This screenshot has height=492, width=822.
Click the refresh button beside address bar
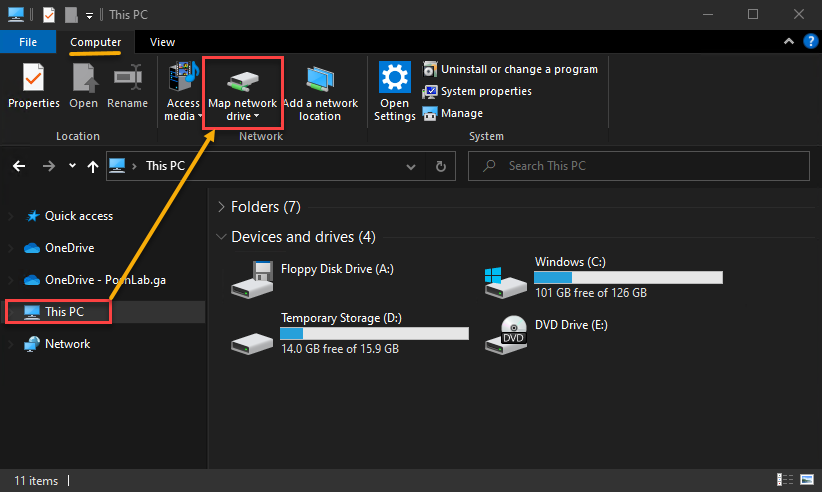point(441,166)
